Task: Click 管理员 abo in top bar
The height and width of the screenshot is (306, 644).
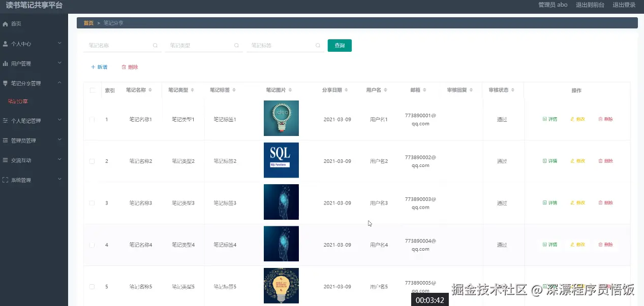Action: 553,5
